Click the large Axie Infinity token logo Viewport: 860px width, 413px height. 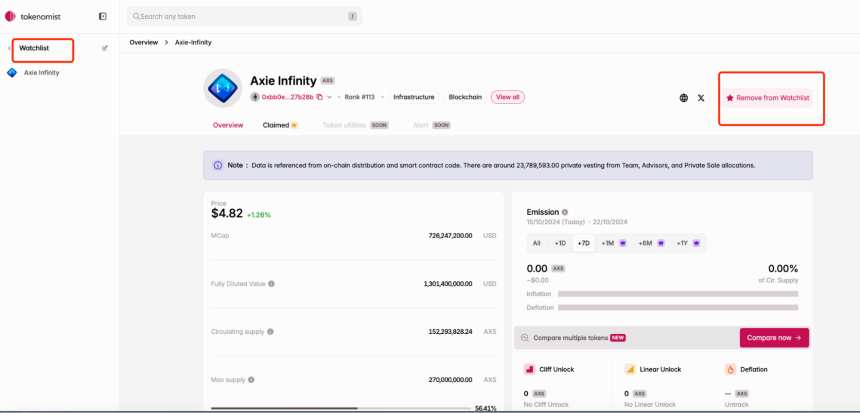pyautogui.click(x=223, y=88)
